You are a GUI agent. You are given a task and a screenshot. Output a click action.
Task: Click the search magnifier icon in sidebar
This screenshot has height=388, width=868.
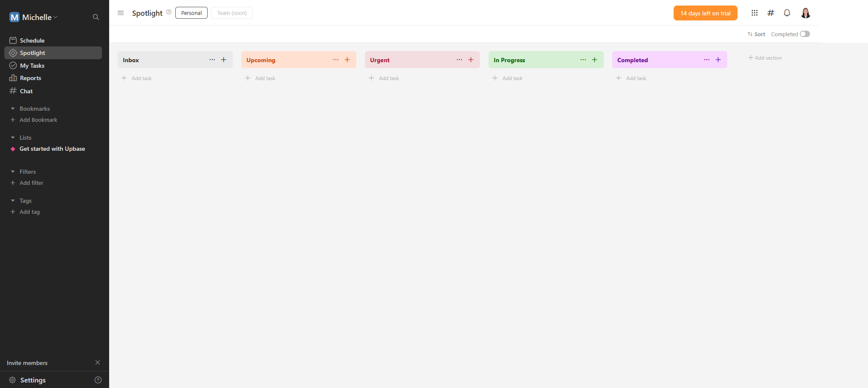click(x=96, y=17)
